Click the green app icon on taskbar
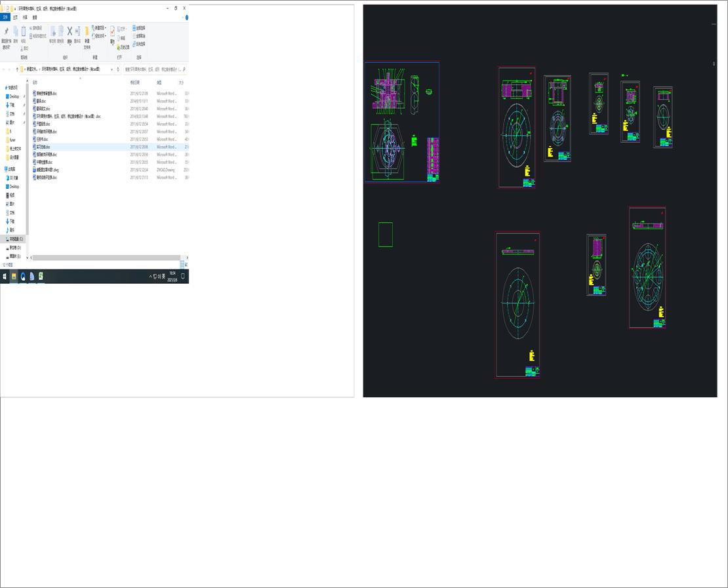The height and width of the screenshot is (588, 728). pyautogui.click(x=41, y=276)
